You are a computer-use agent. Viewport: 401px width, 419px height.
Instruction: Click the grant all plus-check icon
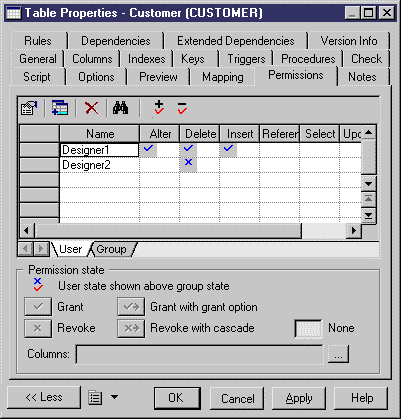click(159, 108)
